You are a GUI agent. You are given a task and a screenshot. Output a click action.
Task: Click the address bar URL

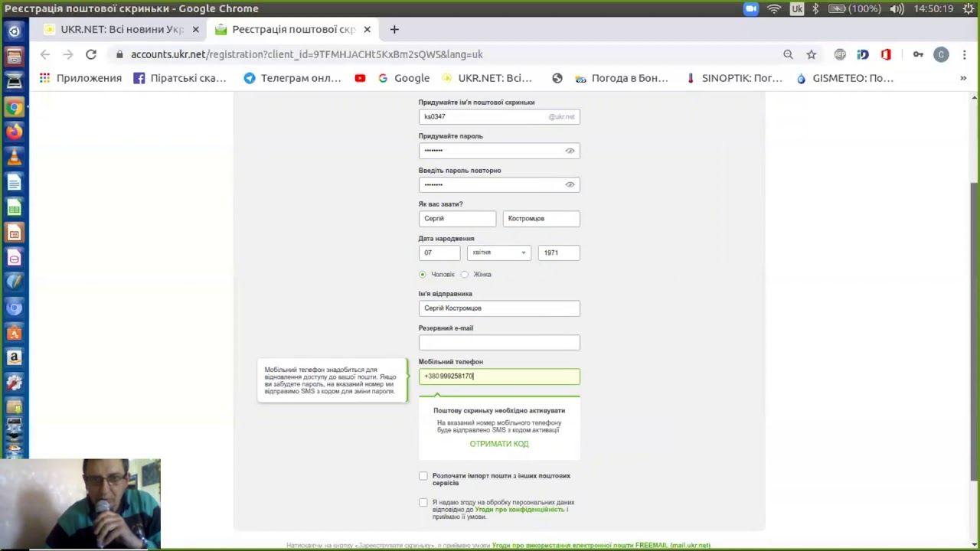pos(306,54)
